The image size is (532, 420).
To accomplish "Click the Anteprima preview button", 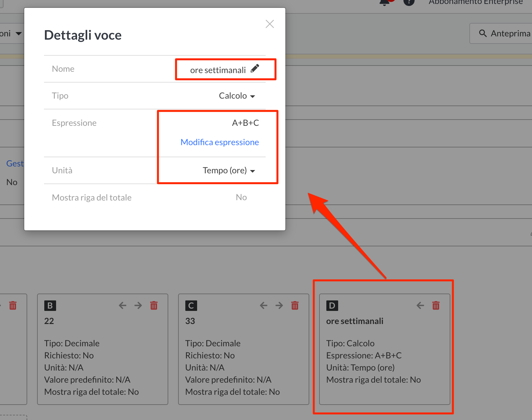I will (504, 33).
